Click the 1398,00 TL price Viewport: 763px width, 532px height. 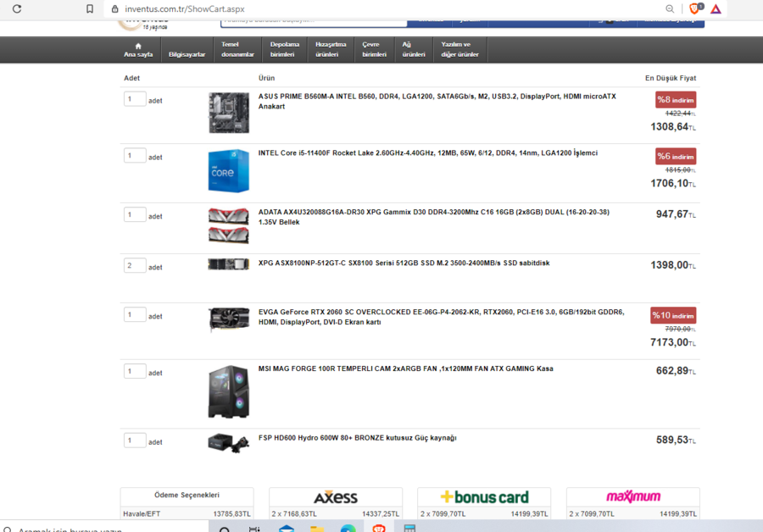point(673,265)
